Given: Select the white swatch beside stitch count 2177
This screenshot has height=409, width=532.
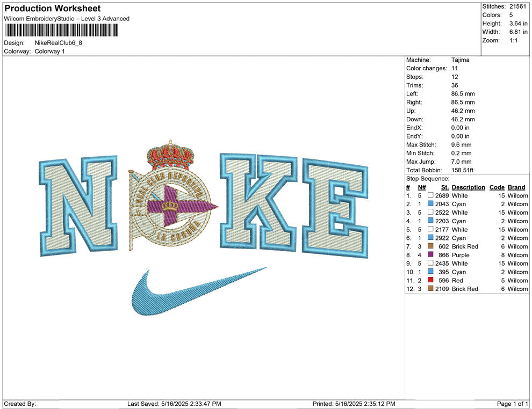Looking at the screenshot, I should pos(430,229).
